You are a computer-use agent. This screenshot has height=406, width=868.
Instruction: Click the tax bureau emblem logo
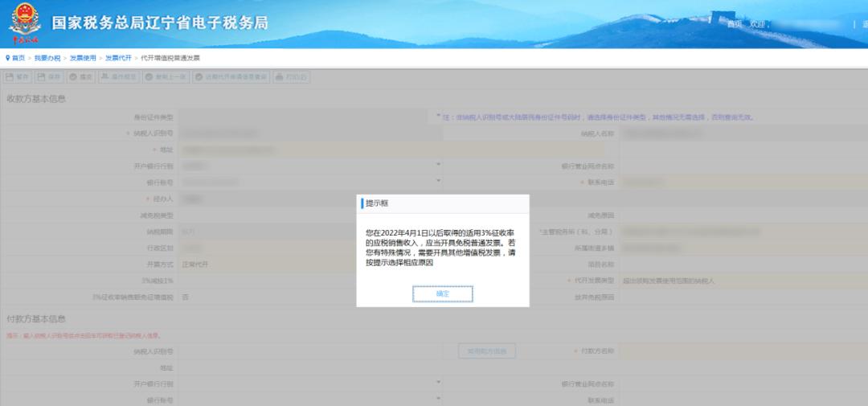(x=24, y=23)
